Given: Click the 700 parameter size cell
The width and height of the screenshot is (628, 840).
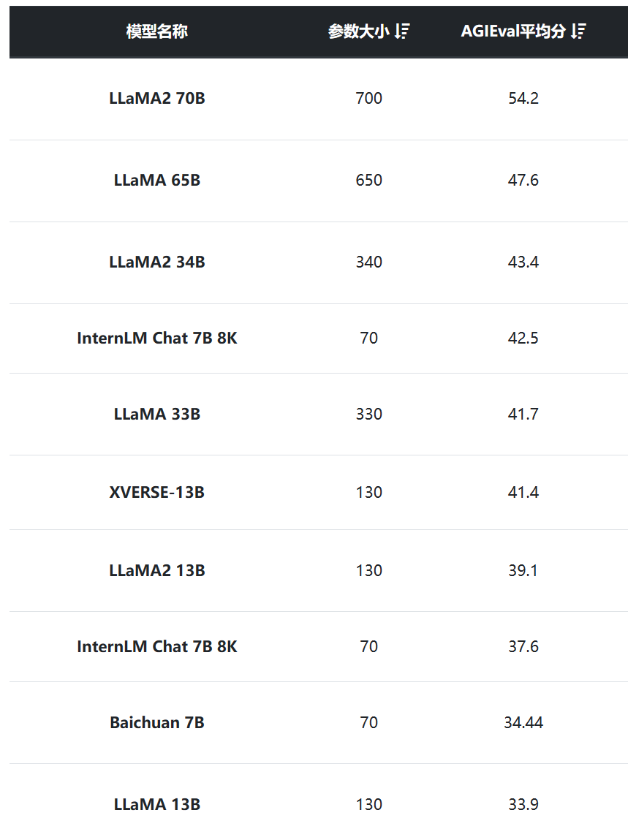Looking at the screenshot, I should pyautogui.click(x=369, y=98).
